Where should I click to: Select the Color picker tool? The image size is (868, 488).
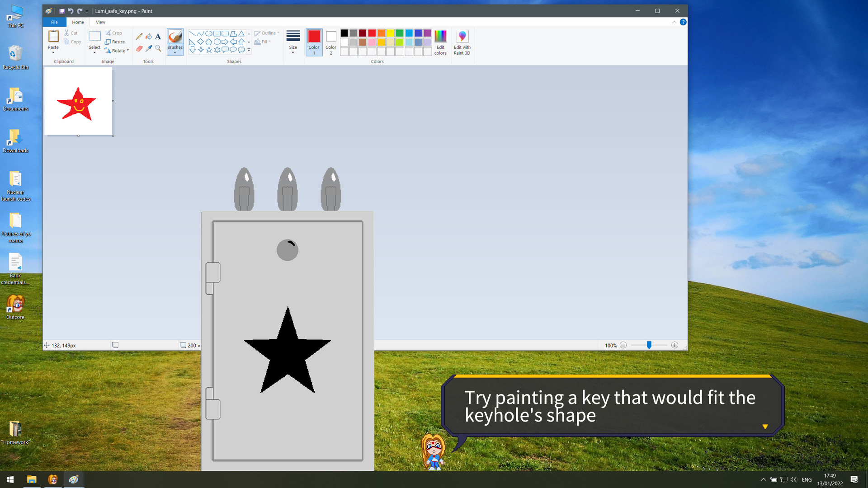click(149, 48)
